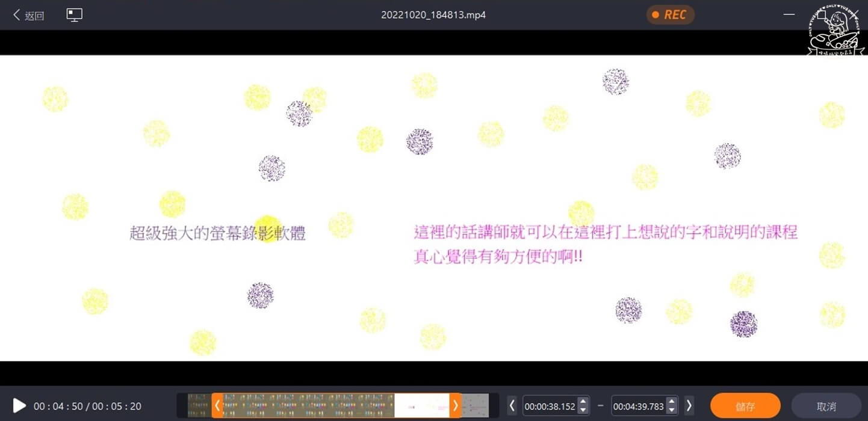Click the orange REC recording indicator
Viewport: 868px width, 421px height.
tap(670, 14)
